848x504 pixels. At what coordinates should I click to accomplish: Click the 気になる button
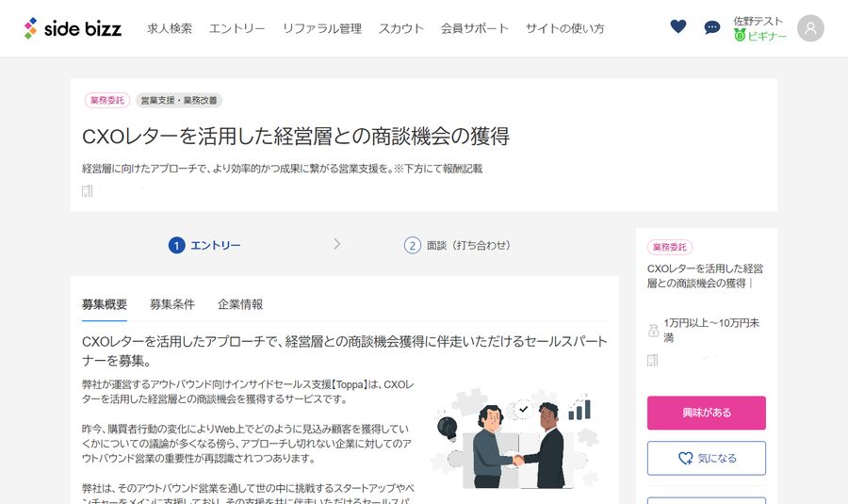(707, 458)
